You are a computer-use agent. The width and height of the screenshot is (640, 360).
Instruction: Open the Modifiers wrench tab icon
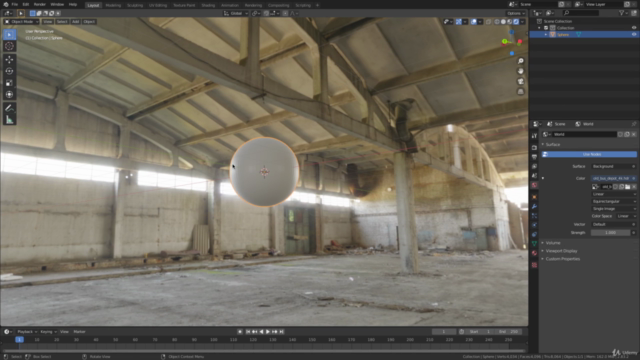click(x=534, y=207)
